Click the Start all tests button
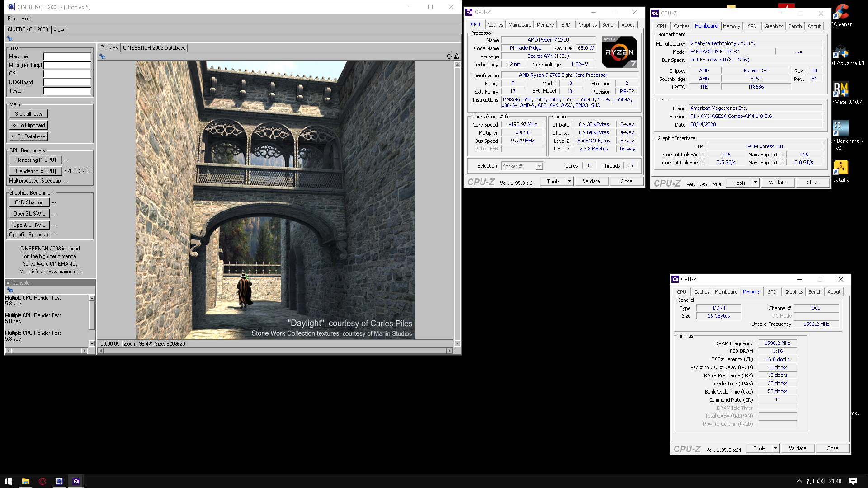The image size is (868, 488). 28,114
